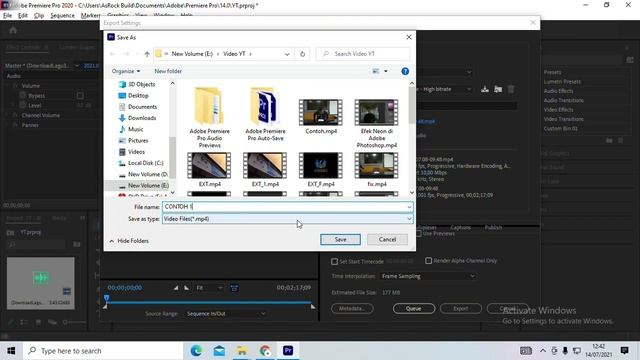Open the Edit menu
The image size is (640, 360).
tap(23, 16)
